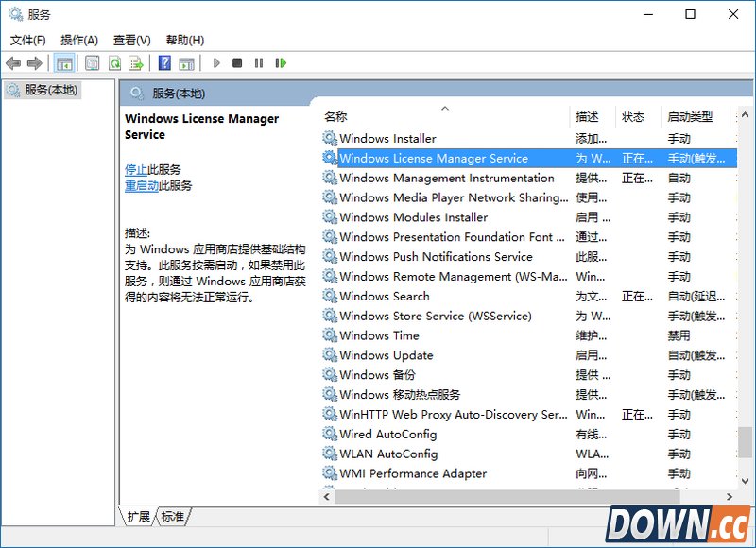Click the forward navigation arrow

point(34,63)
